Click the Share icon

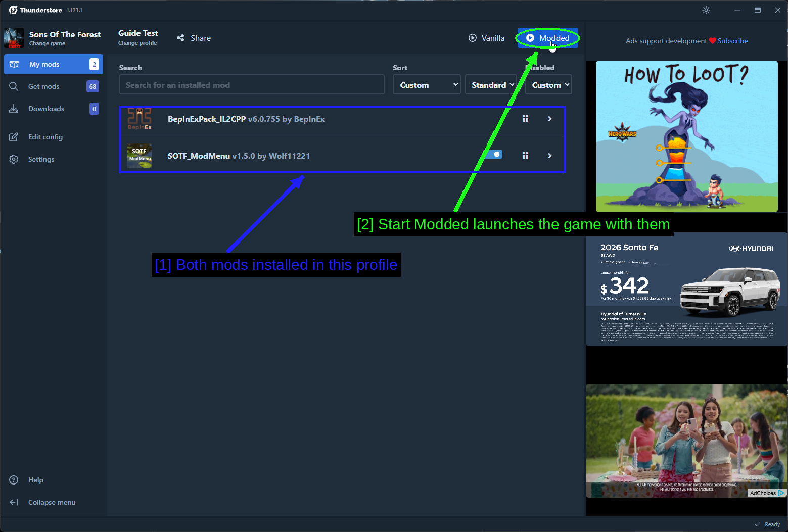coord(180,38)
